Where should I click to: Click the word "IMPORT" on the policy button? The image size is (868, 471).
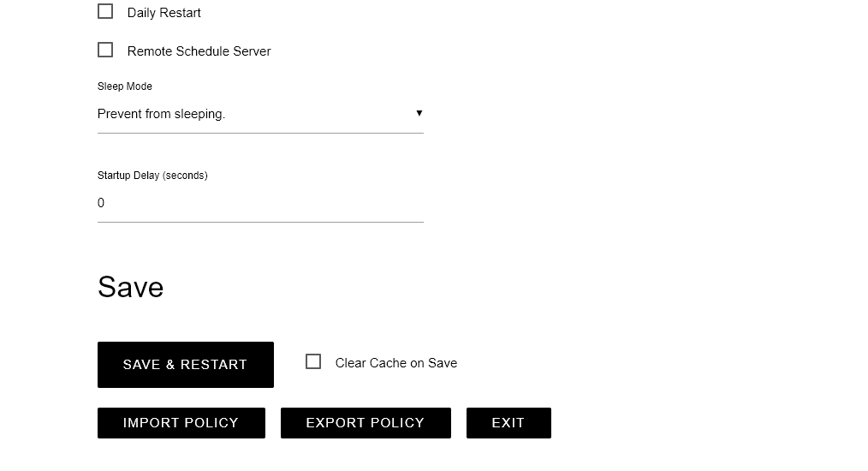(152, 423)
